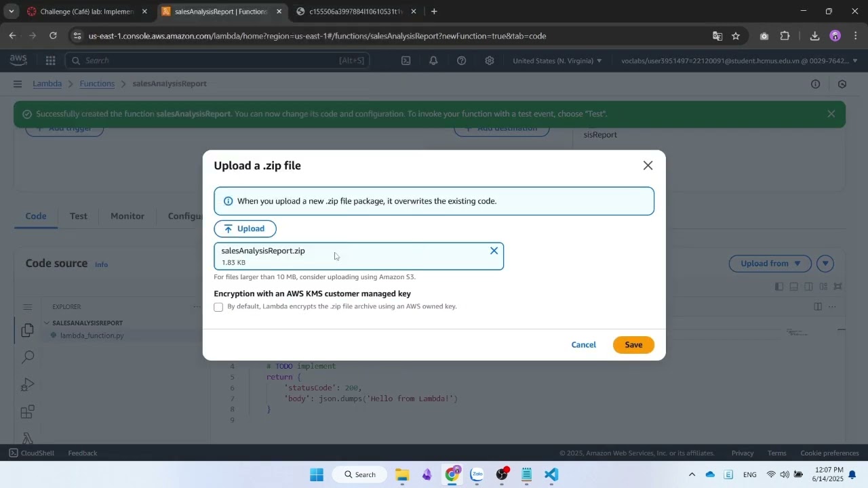Open a new browser tab
This screenshot has height=488, width=868.
click(x=434, y=12)
